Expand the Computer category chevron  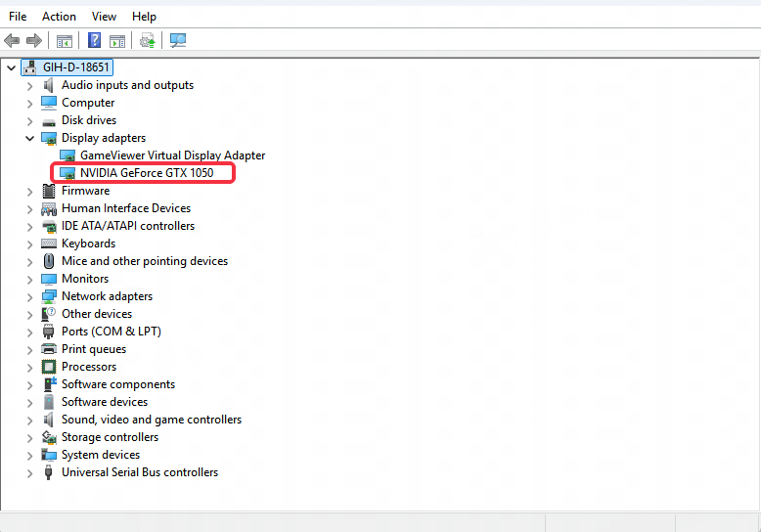(29, 104)
